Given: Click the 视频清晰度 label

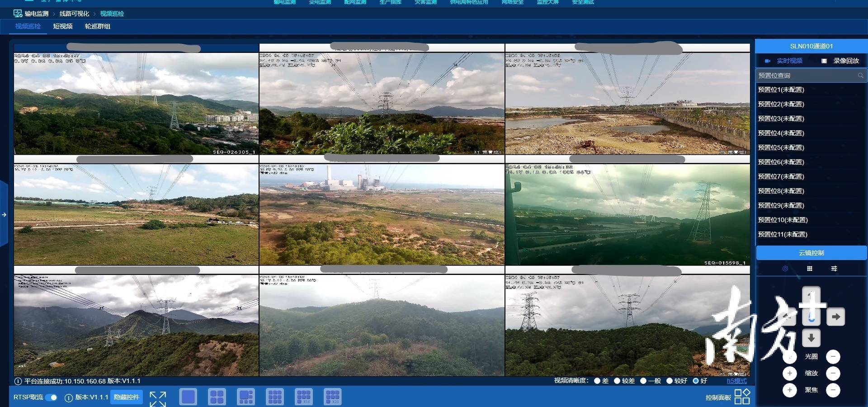Looking at the screenshot, I should coord(571,381).
